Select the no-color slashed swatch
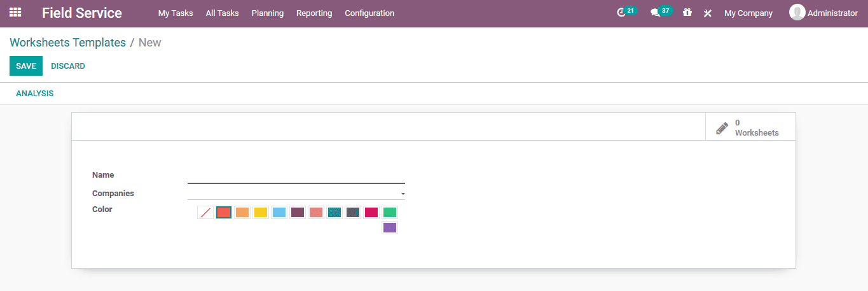The height and width of the screenshot is (291, 868). 205,213
